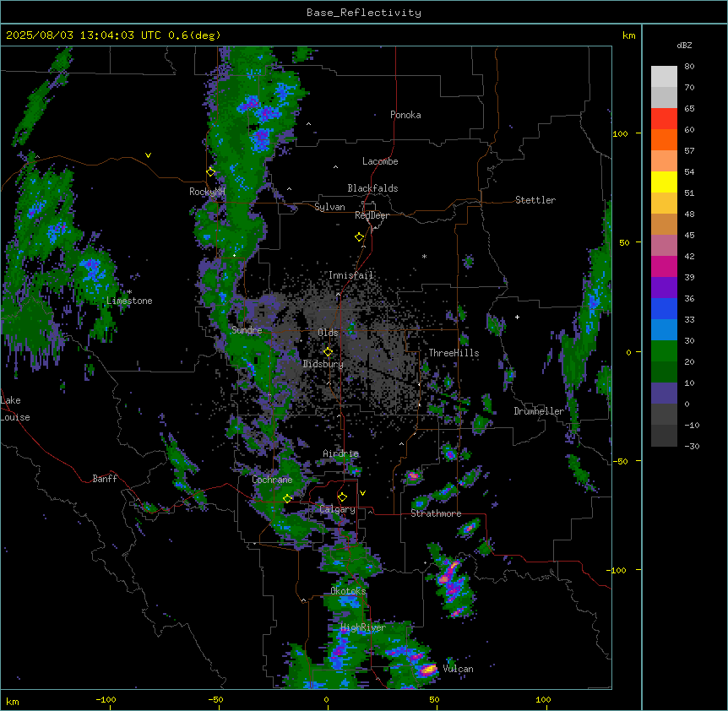Click the yellow diamond marker above Calgary label
This screenshot has height=711, width=728.
pyautogui.click(x=342, y=497)
